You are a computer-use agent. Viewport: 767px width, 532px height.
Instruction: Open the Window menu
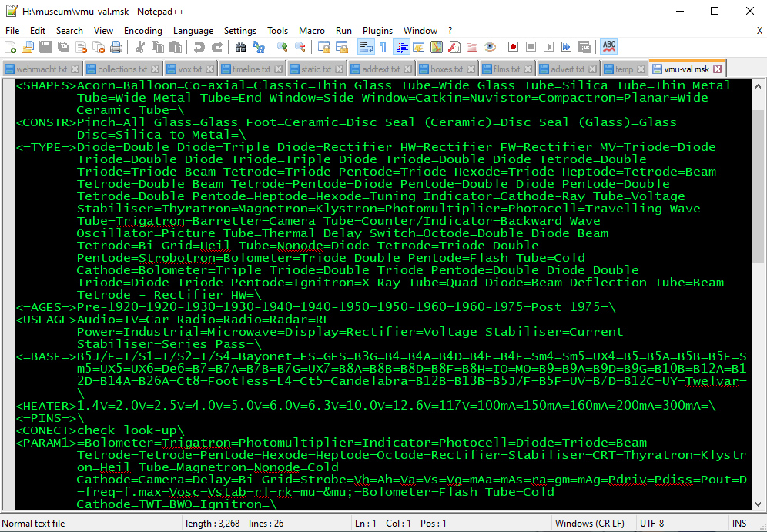point(420,31)
